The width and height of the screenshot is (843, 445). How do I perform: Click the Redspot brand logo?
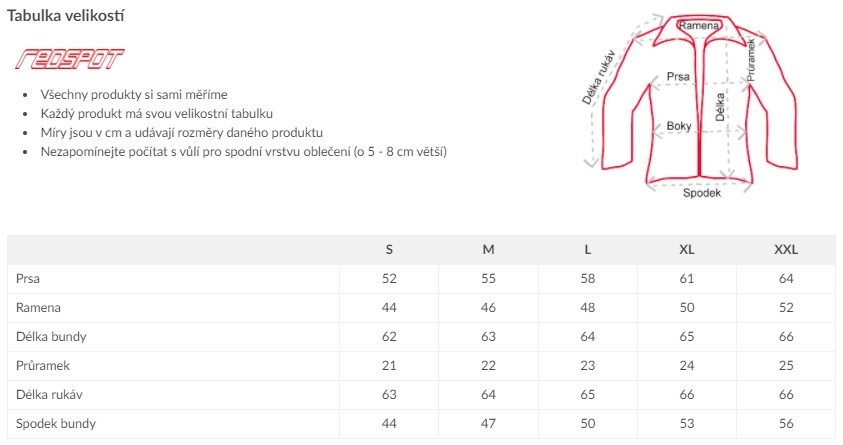pos(69,59)
